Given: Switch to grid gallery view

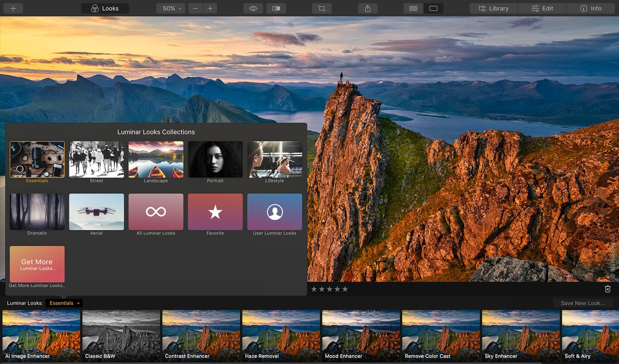Looking at the screenshot, I should pyautogui.click(x=413, y=8).
